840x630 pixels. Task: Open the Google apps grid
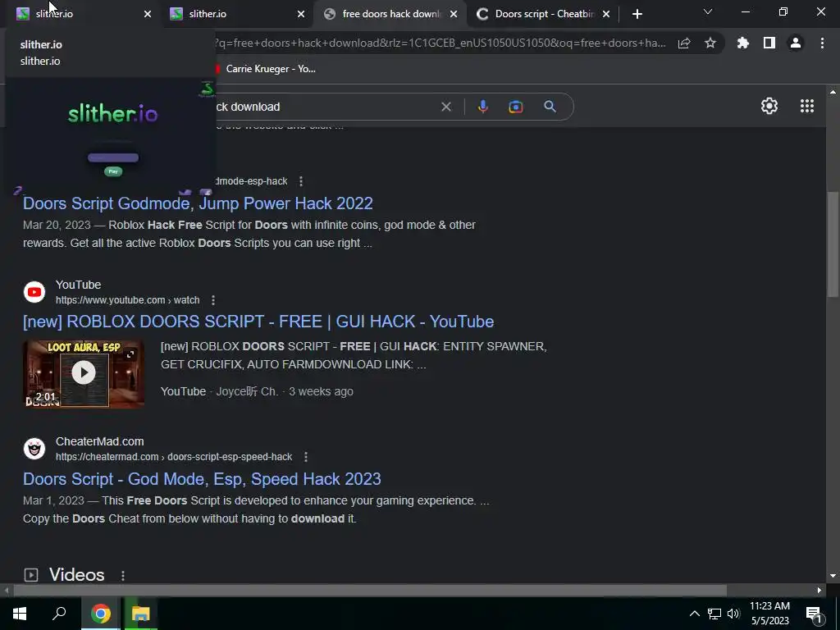807,106
